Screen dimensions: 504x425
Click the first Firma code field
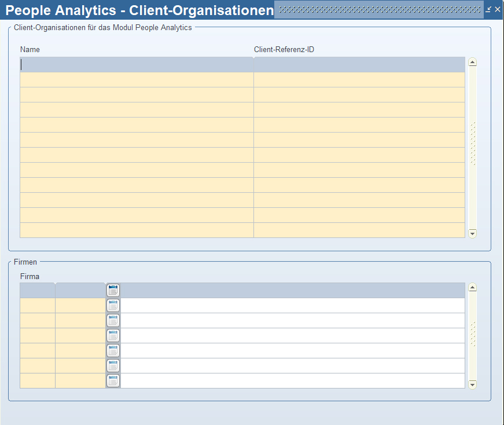click(x=38, y=290)
